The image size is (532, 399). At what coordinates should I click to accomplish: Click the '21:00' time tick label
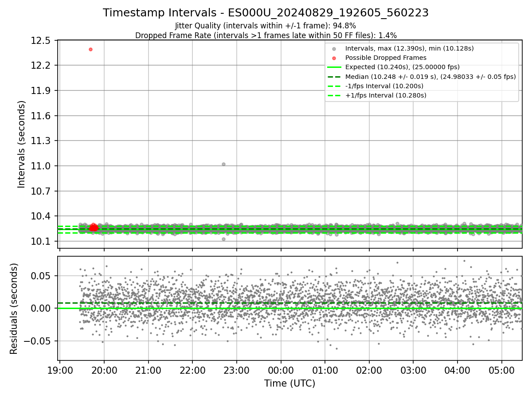click(148, 370)
